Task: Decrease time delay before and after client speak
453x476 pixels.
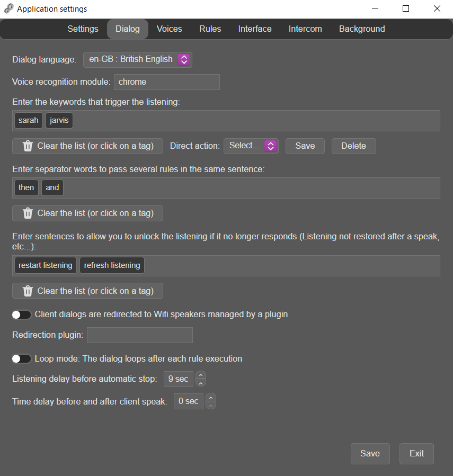Action: pos(211,405)
